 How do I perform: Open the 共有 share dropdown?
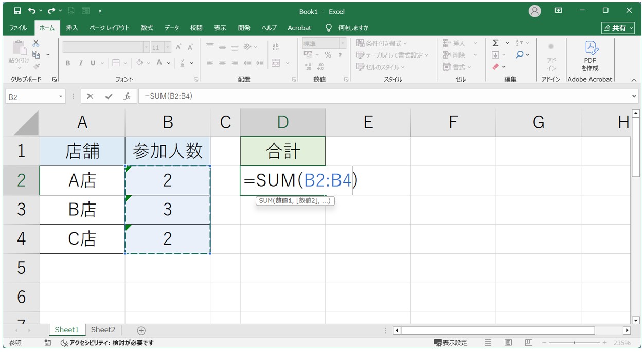[x=619, y=28]
